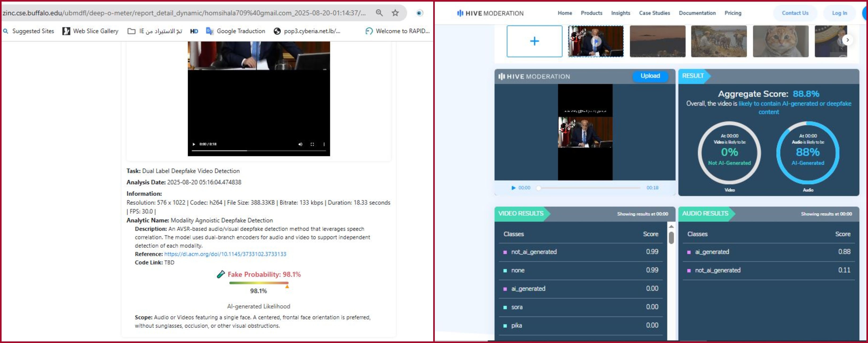Open video more options menu
The width and height of the screenshot is (868, 343).
324,144
